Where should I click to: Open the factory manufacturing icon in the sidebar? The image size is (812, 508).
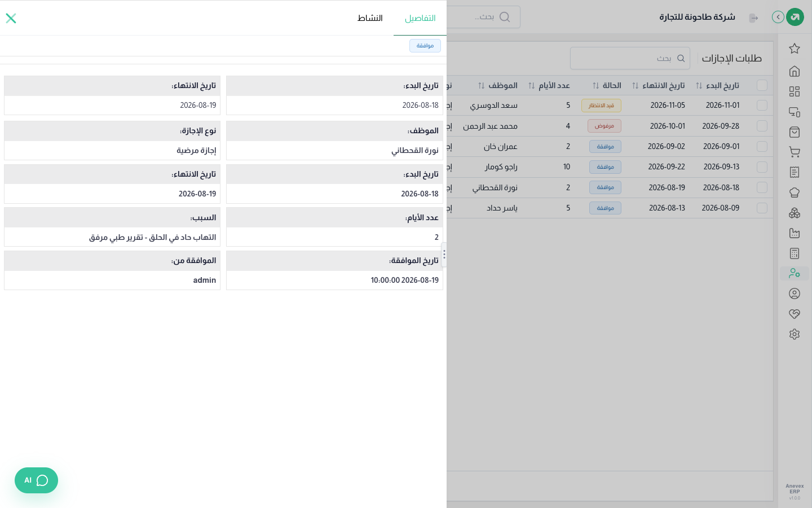coord(795,233)
